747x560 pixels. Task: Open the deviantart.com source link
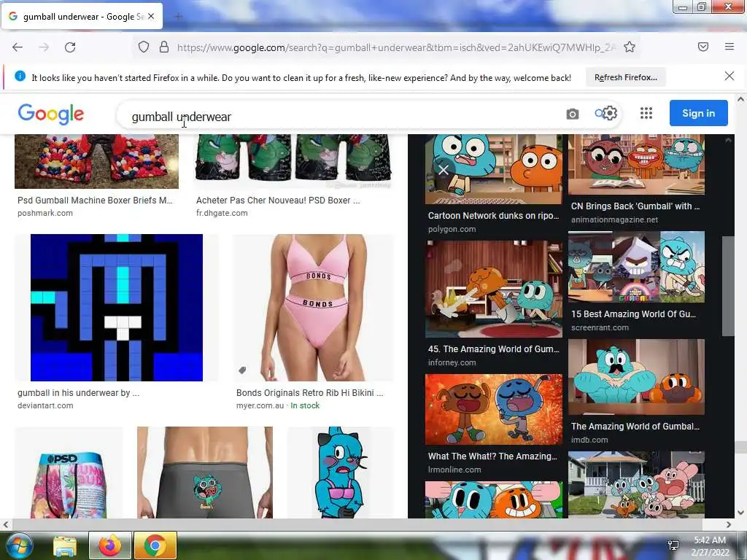45,405
